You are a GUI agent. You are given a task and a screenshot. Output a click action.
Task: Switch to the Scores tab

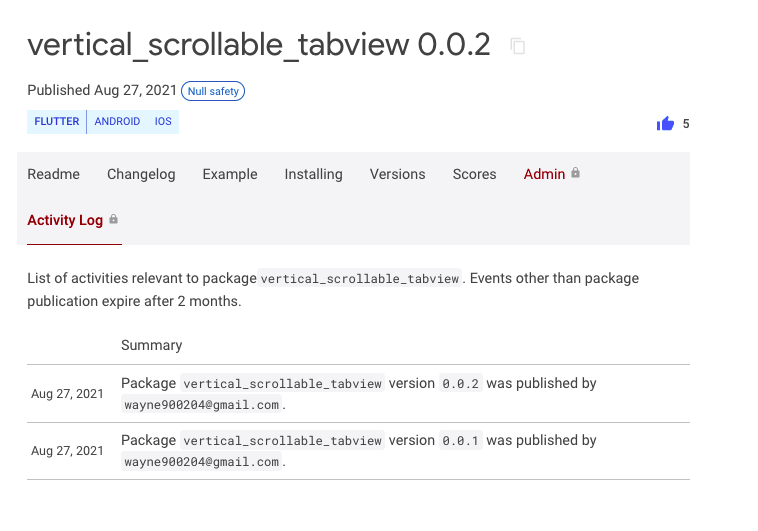pos(474,174)
